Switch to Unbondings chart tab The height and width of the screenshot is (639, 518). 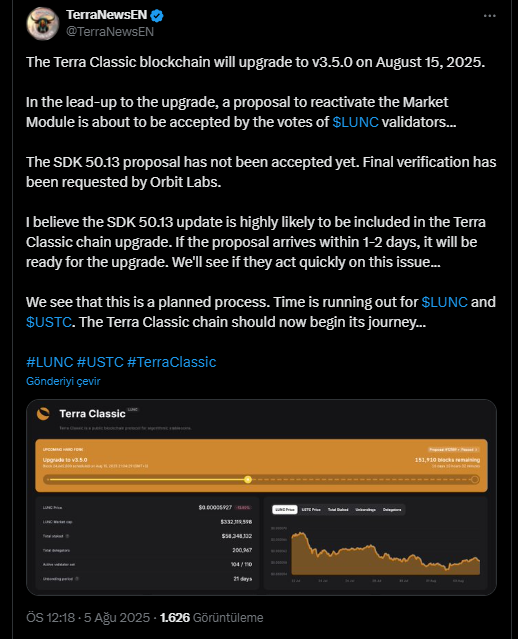366,509
